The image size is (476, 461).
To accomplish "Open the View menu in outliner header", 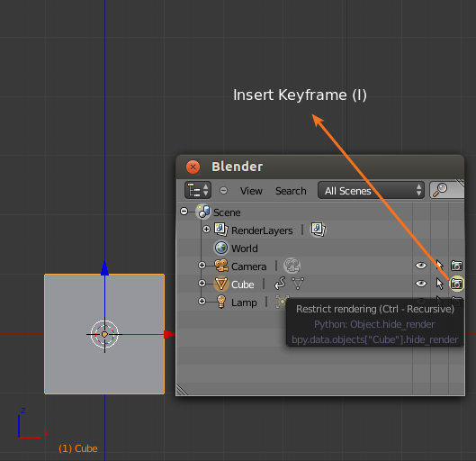I will [x=251, y=191].
